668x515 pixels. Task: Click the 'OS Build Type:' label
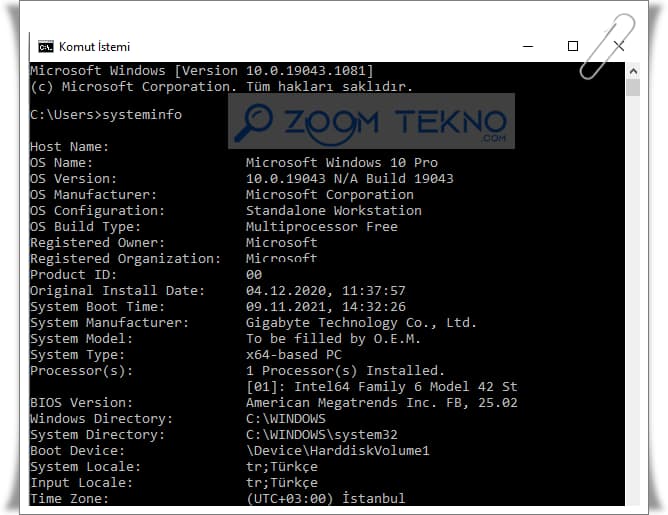85,227
